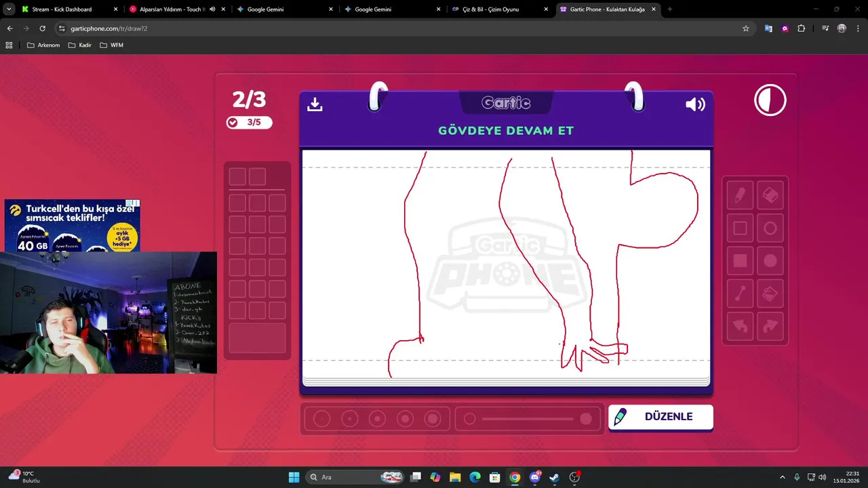Pick the filled circle shape tool
The width and height of the screenshot is (868, 488).
click(770, 261)
